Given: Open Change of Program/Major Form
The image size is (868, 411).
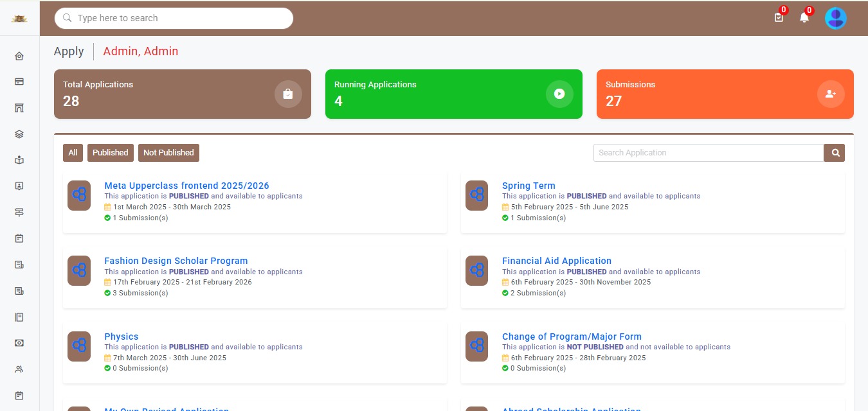Looking at the screenshot, I should tap(572, 337).
